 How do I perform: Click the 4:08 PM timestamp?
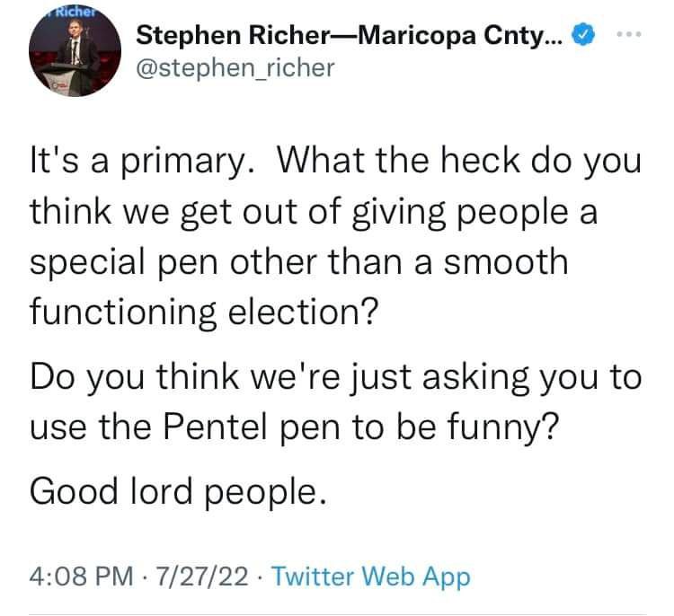point(81,576)
